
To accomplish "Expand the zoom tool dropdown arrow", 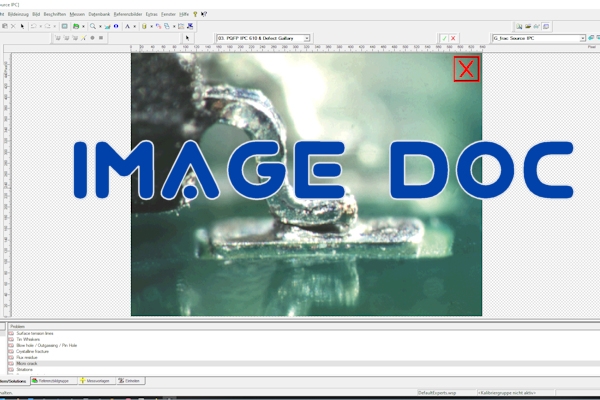I will [100, 26].
